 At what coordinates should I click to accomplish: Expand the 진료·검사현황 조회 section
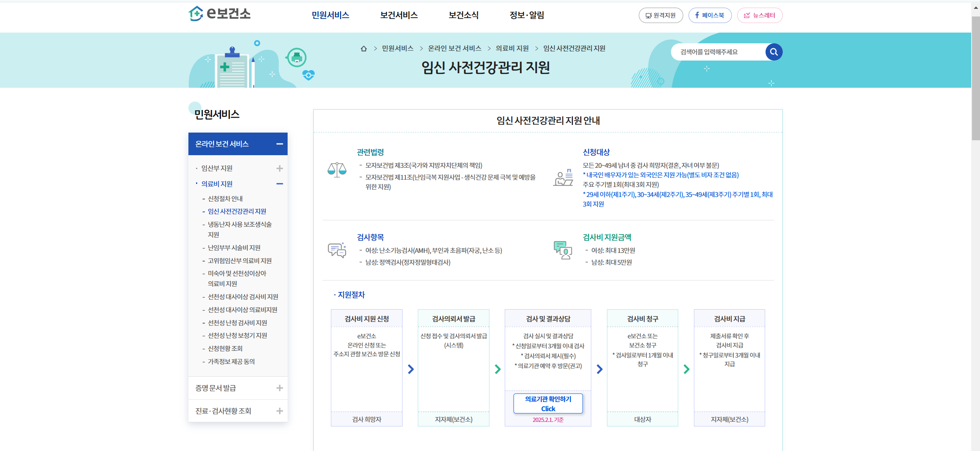pyautogui.click(x=280, y=411)
